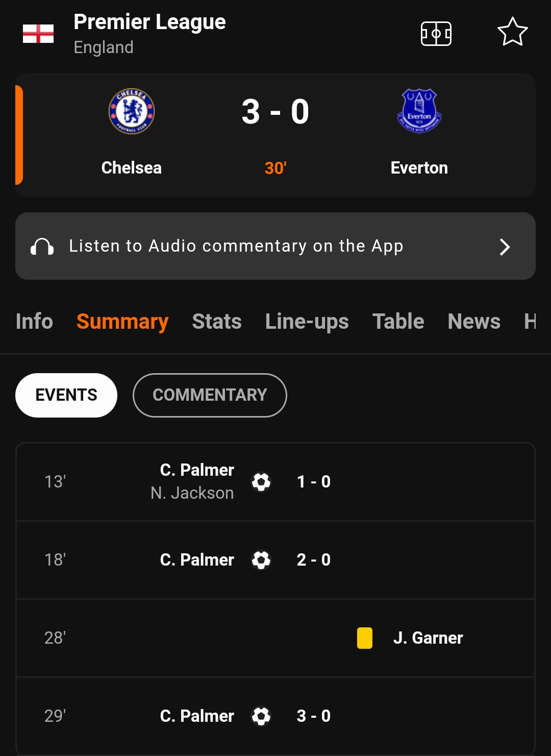Viewport: 551px width, 756px height.
Task: Open the Everton club crest
Action: point(419,111)
